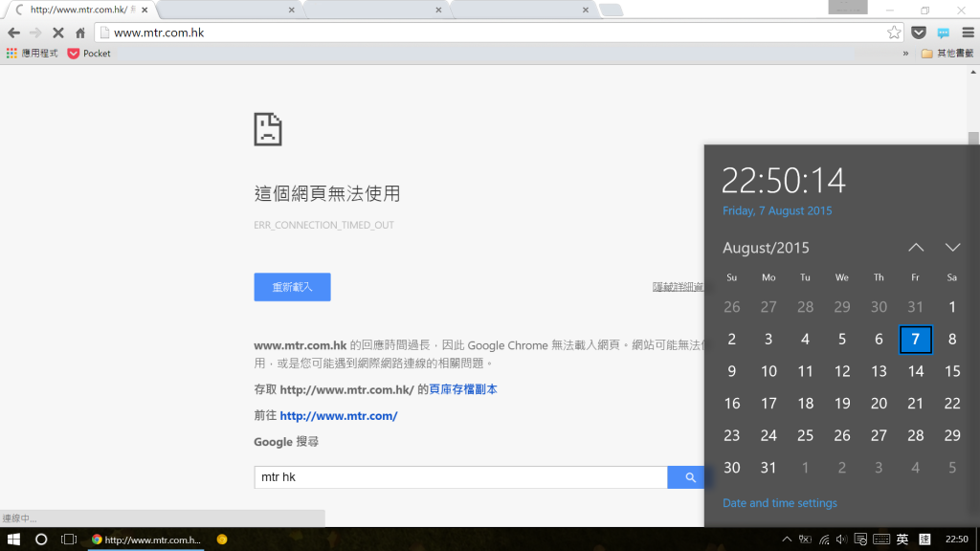
Task: Open the orange circular taskbar app
Action: (222, 540)
